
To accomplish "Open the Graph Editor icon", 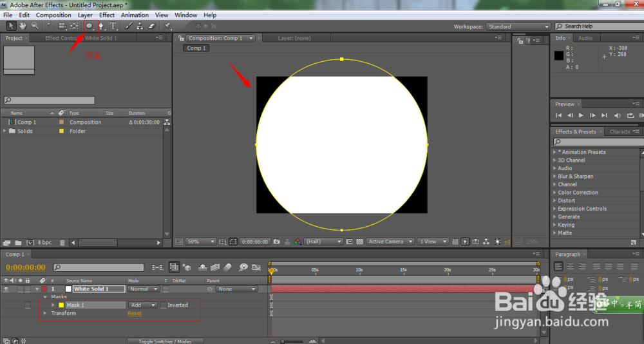I will [256, 267].
